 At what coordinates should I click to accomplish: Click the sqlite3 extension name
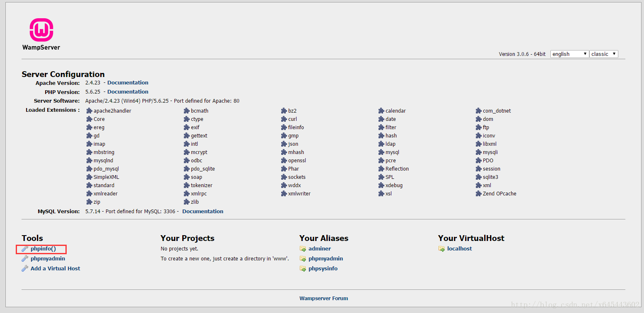(x=490, y=177)
